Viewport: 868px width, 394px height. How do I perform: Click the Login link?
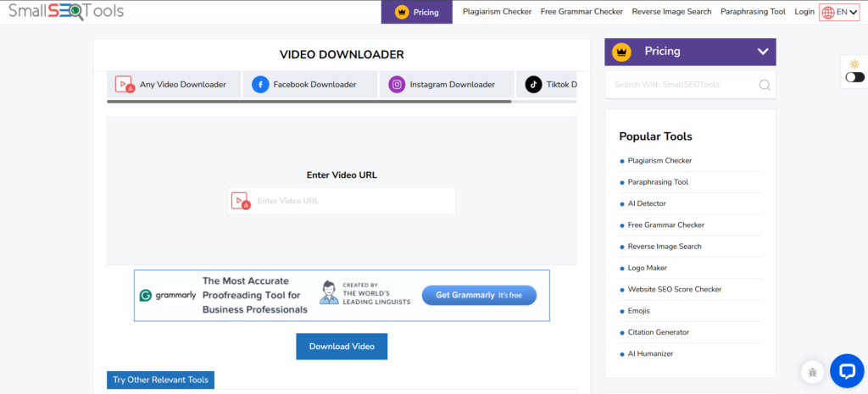(804, 12)
